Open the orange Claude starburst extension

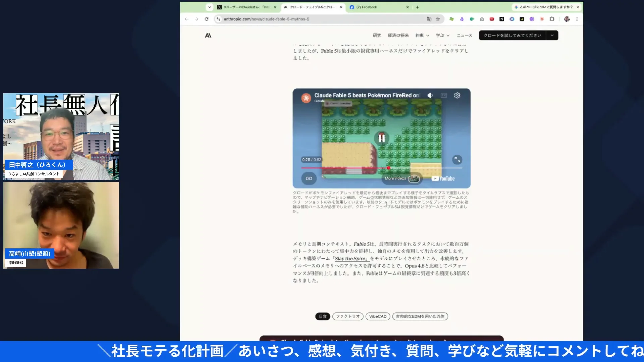click(x=542, y=19)
